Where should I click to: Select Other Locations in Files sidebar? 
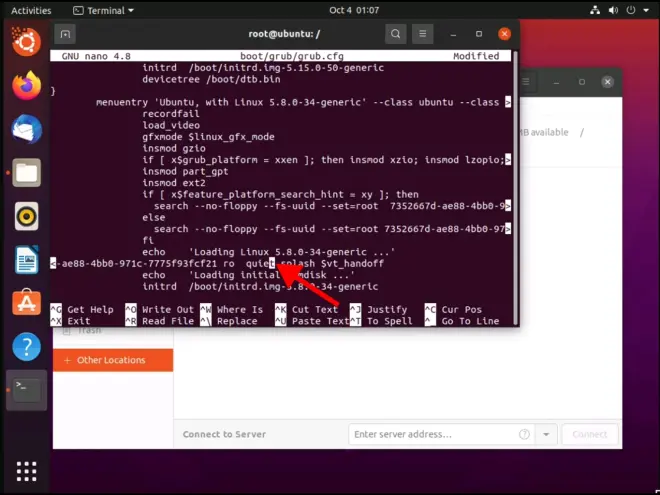click(x=113, y=360)
